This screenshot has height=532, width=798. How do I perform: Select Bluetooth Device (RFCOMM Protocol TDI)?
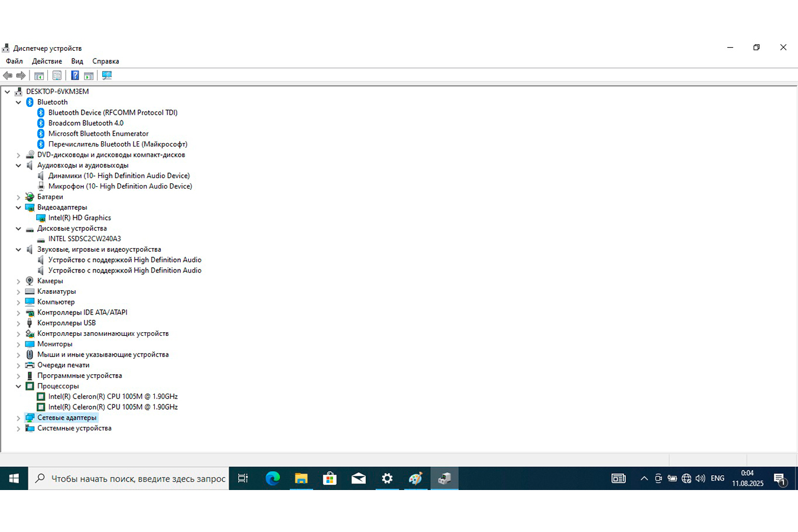point(113,113)
